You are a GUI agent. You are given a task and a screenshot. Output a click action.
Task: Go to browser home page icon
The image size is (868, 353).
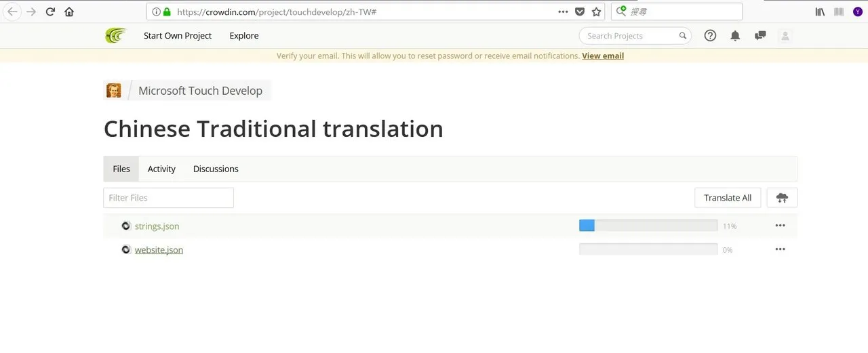[69, 12]
